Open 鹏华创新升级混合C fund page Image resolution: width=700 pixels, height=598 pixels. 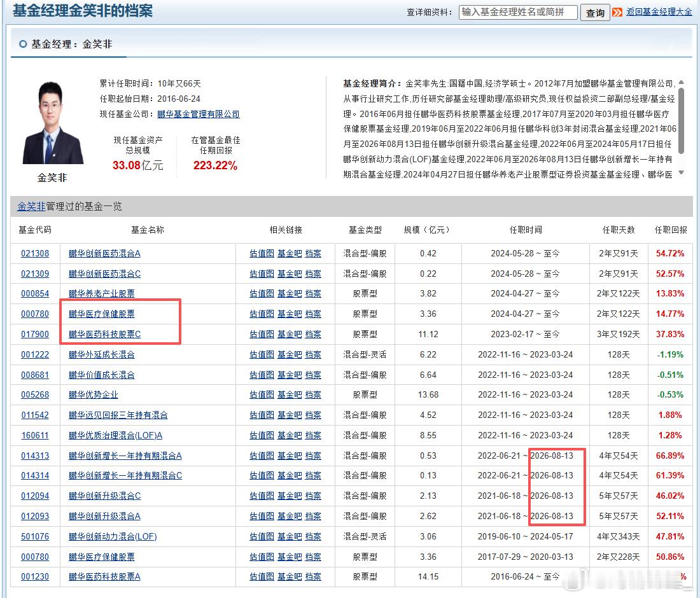click(104, 496)
